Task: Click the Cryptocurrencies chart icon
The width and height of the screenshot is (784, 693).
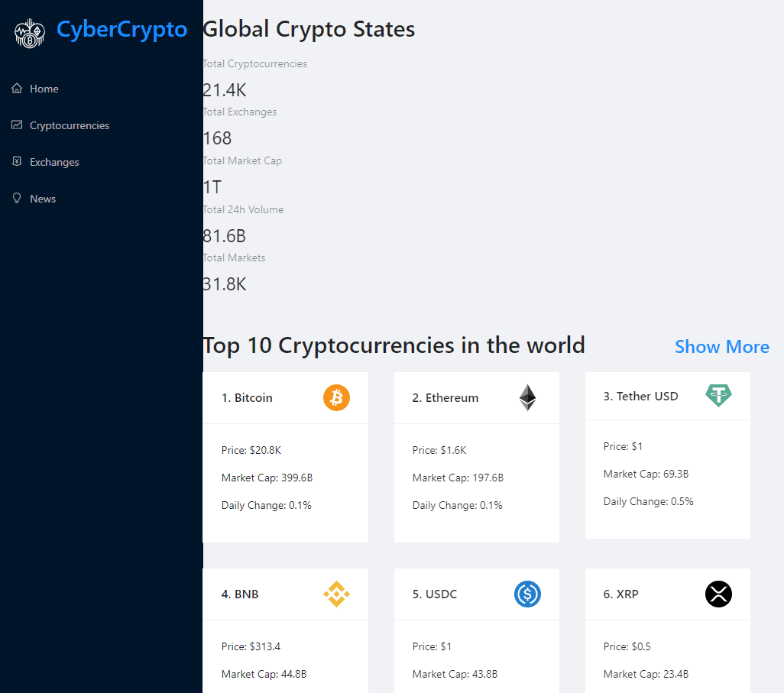Action: pyautogui.click(x=17, y=125)
